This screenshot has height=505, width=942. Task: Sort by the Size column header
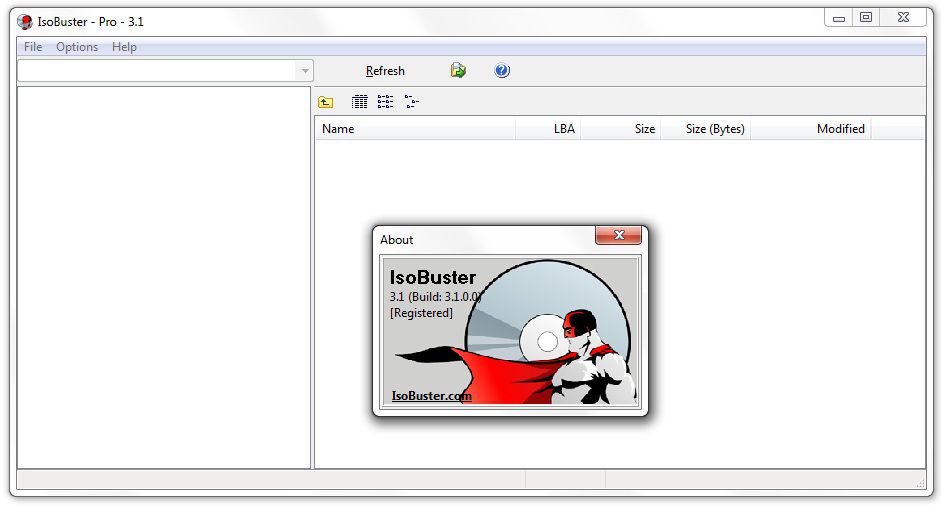pyautogui.click(x=621, y=129)
